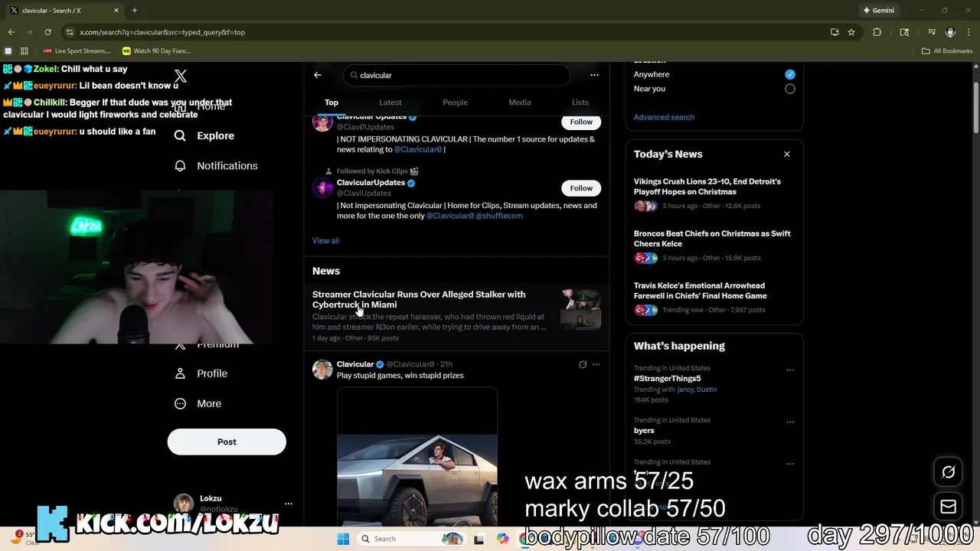Viewport: 980px width, 551px height.
Task: Switch to the Latest tab
Action: click(390, 103)
